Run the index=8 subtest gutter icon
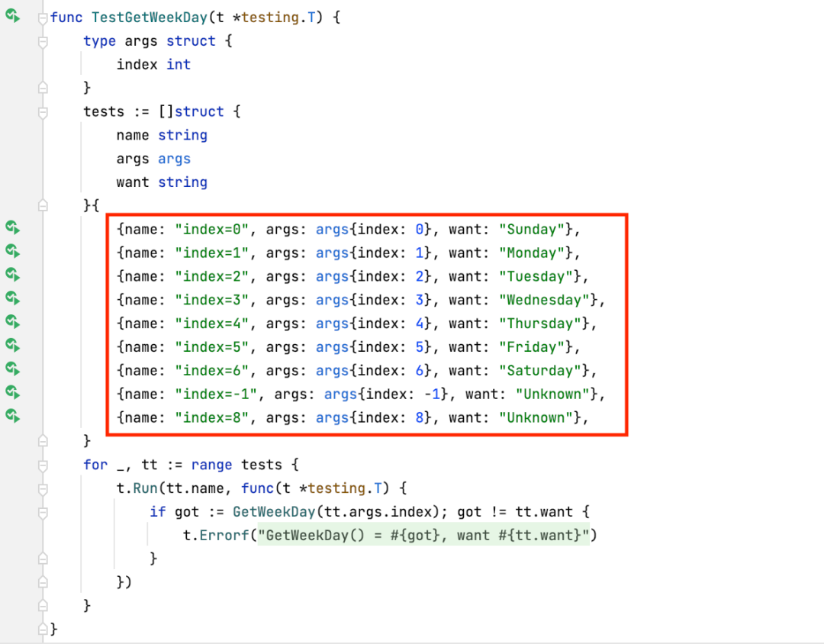 pyautogui.click(x=13, y=416)
